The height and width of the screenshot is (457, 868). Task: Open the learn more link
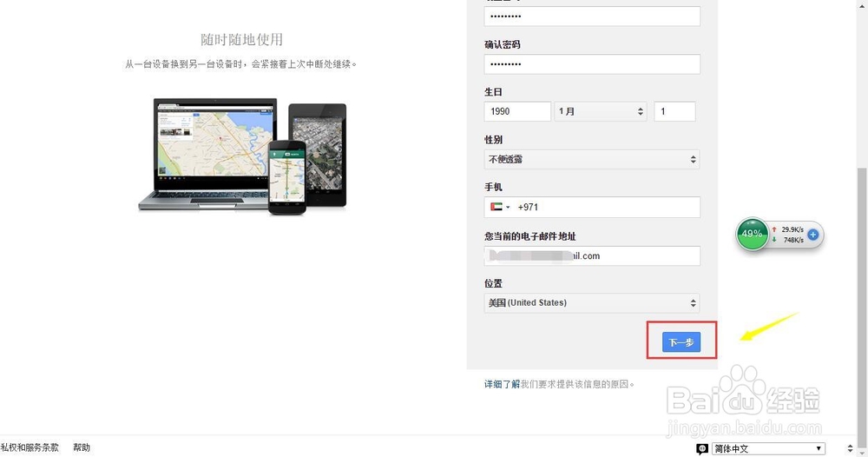click(502, 384)
